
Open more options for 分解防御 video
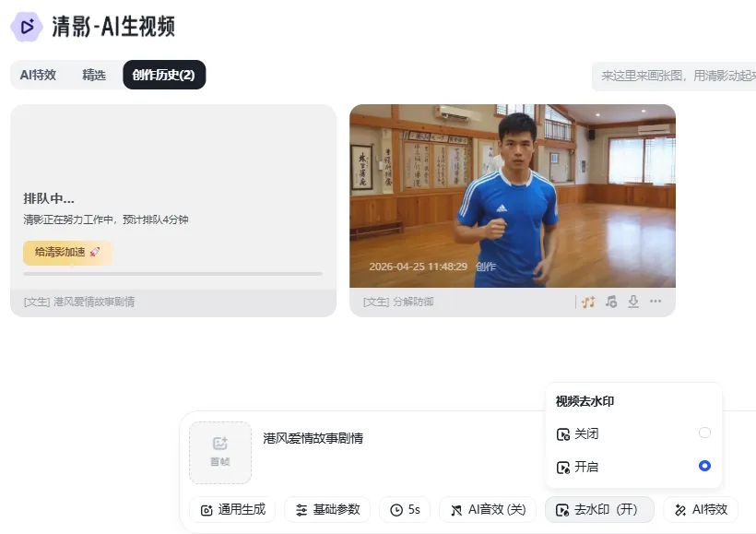656,302
